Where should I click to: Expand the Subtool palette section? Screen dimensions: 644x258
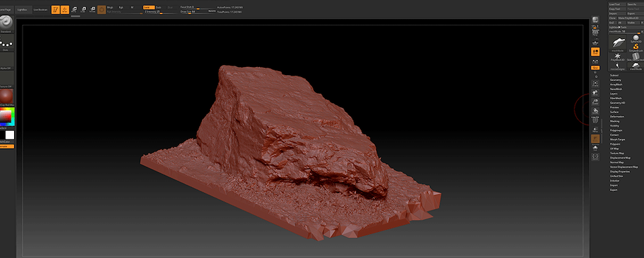[x=615, y=76]
